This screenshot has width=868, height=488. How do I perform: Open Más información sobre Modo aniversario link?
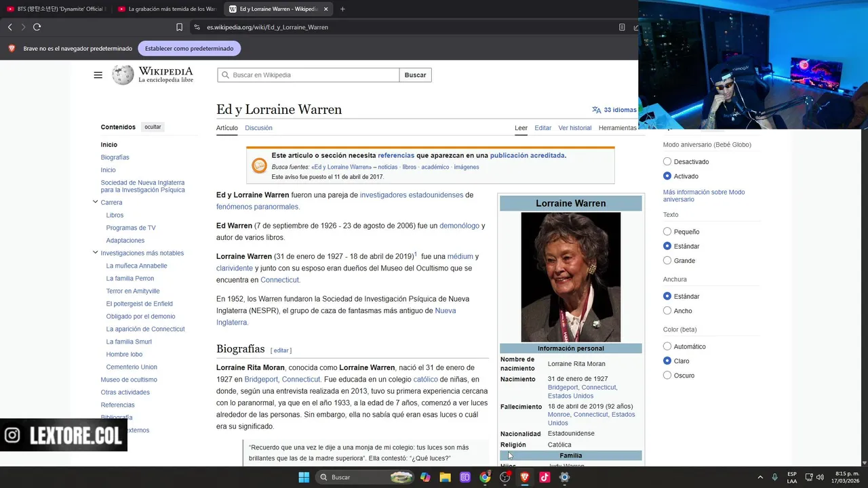pos(704,196)
